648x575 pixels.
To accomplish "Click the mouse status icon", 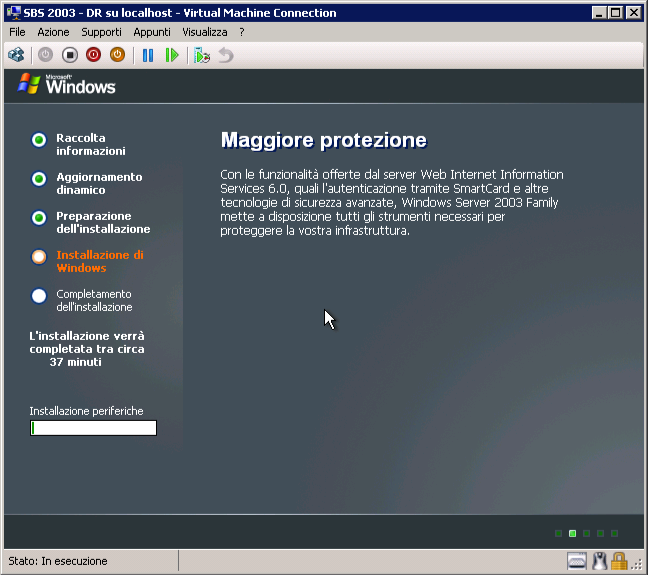I will 600,561.
